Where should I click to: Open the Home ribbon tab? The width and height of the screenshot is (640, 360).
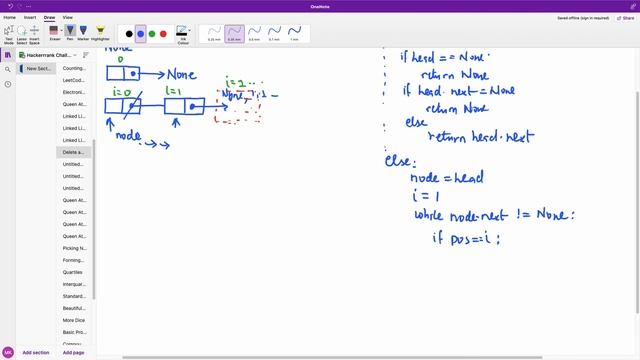click(x=9, y=18)
